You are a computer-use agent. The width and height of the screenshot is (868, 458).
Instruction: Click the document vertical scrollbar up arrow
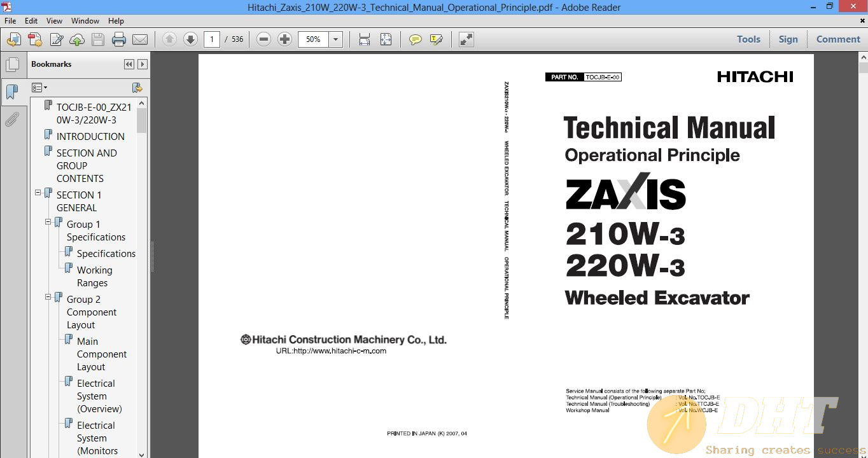click(863, 58)
